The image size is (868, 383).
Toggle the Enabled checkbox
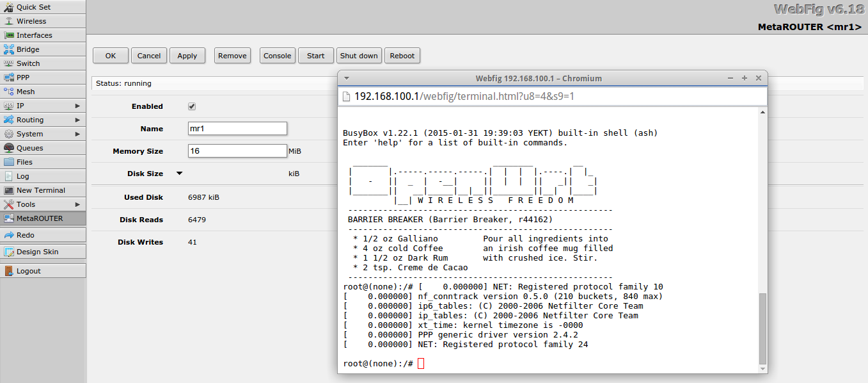tap(192, 106)
